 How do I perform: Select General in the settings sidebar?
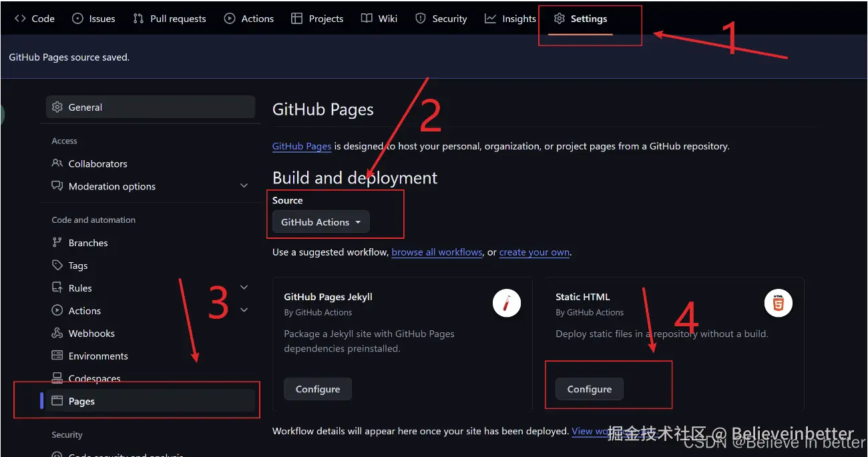pos(151,107)
